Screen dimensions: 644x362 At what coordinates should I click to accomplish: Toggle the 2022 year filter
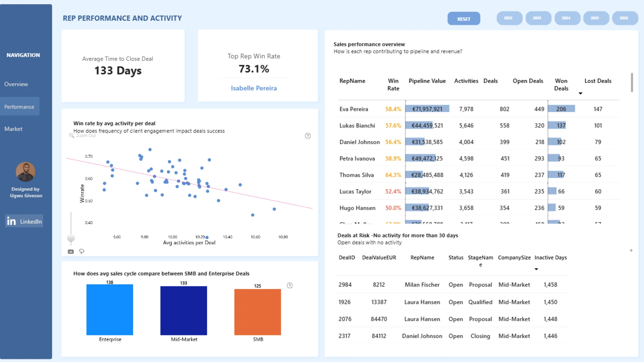pos(509,18)
